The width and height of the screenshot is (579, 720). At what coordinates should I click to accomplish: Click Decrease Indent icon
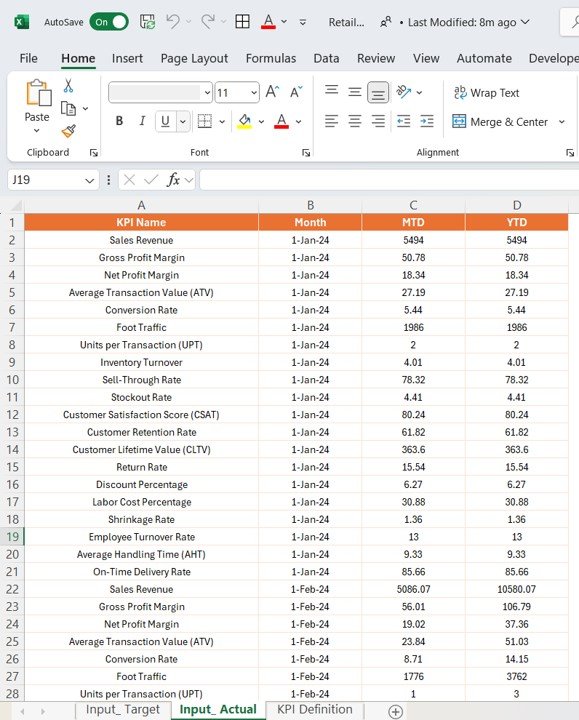click(404, 122)
